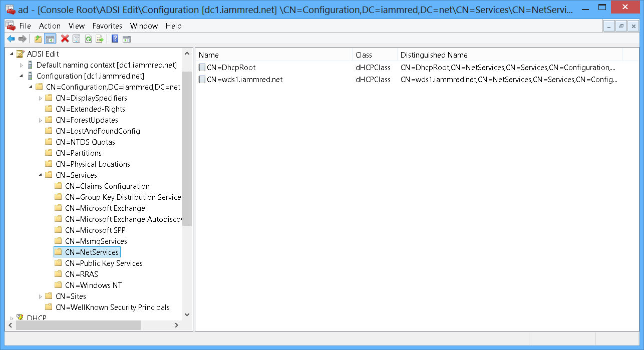This screenshot has width=644, height=350.
Task: Click the Export List toolbar icon
Action: click(x=101, y=39)
